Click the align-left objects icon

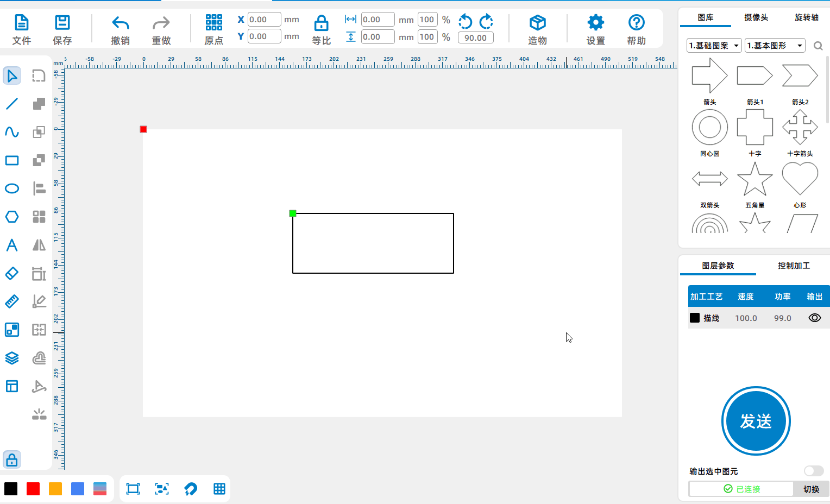pos(39,188)
